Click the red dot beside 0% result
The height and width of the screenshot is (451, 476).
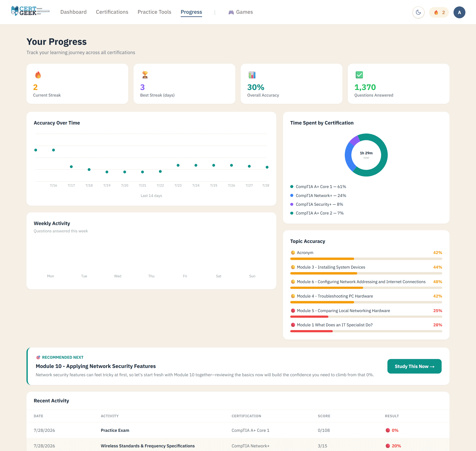click(388, 430)
